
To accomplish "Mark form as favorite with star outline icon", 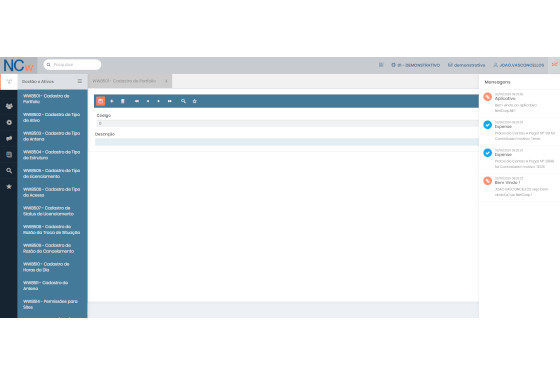I will (195, 101).
